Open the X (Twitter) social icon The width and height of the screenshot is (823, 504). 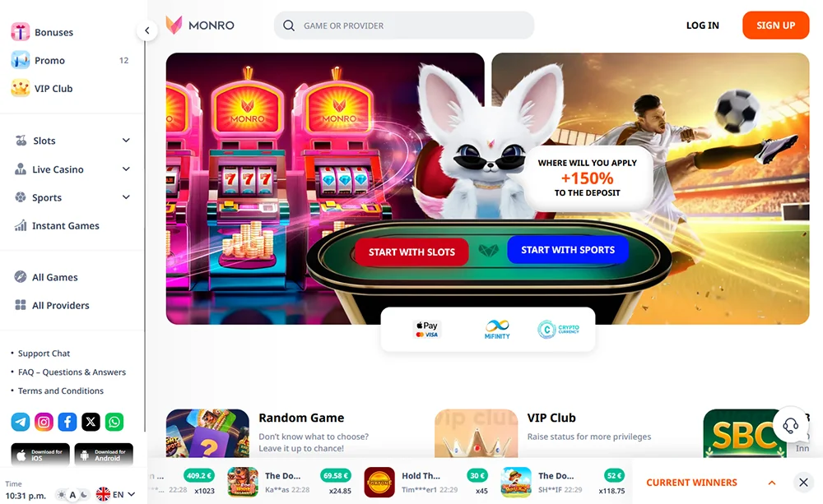click(x=91, y=422)
